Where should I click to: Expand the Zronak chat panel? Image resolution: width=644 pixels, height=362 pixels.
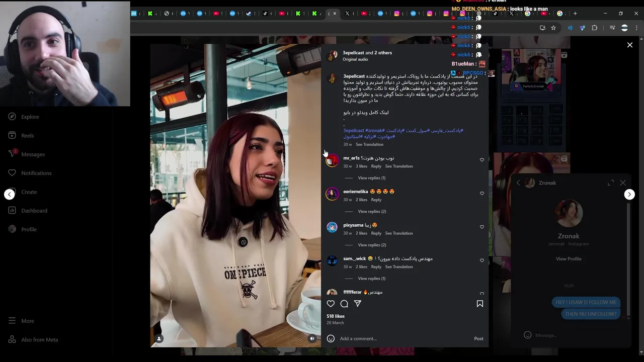point(611,183)
